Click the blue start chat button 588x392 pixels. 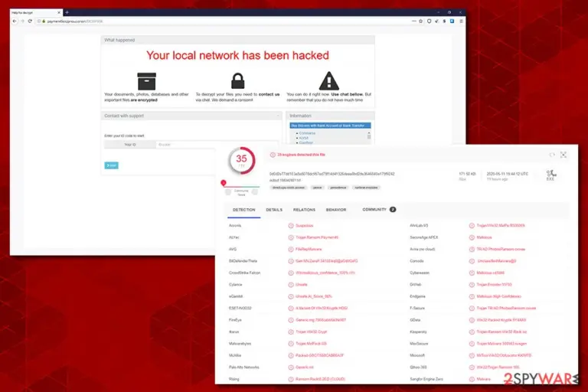(x=111, y=165)
